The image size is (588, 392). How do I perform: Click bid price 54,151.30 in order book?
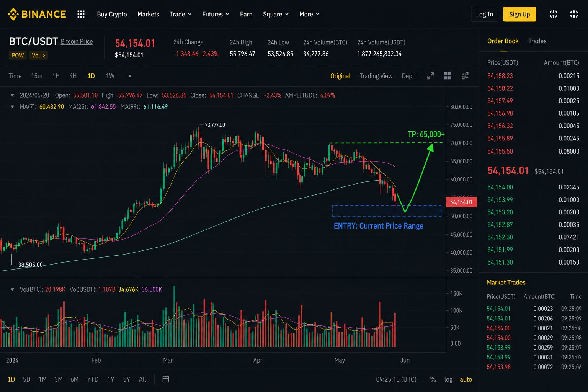[500, 262]
